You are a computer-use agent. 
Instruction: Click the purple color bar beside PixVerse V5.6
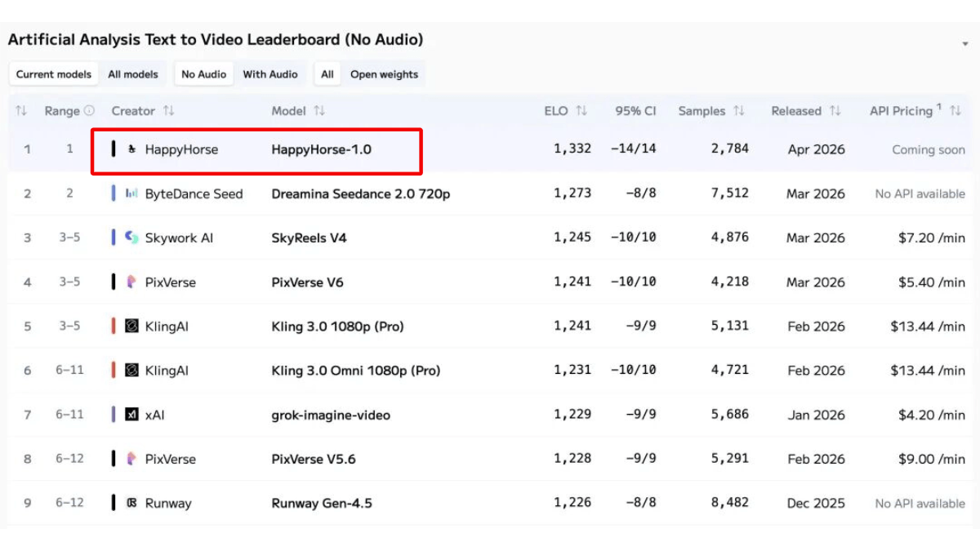coord(114,459)
